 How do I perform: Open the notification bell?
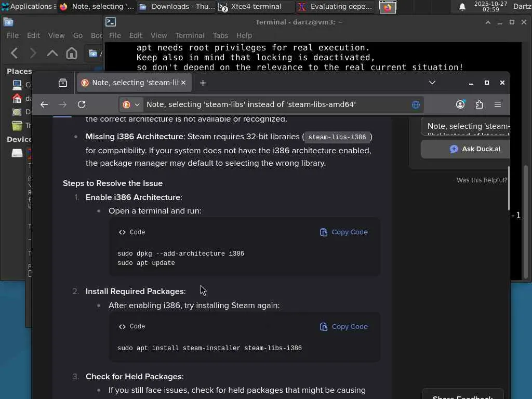click(462, 7)
